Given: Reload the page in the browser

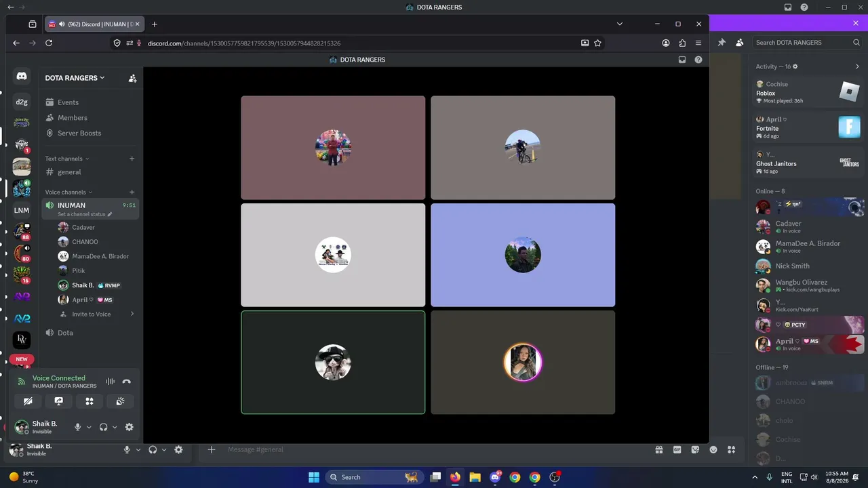Looking at the screenshot, I should tap(49, 43).
